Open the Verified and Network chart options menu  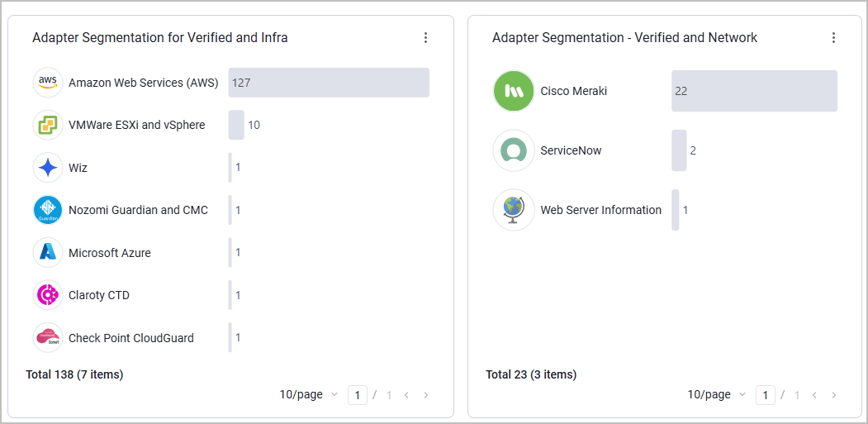coord(833,38)
